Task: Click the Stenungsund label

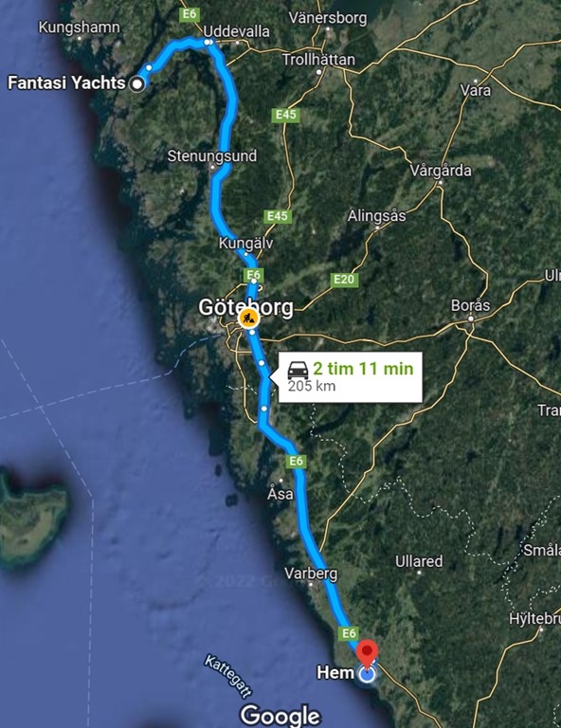Action: [x=211, y=155]
